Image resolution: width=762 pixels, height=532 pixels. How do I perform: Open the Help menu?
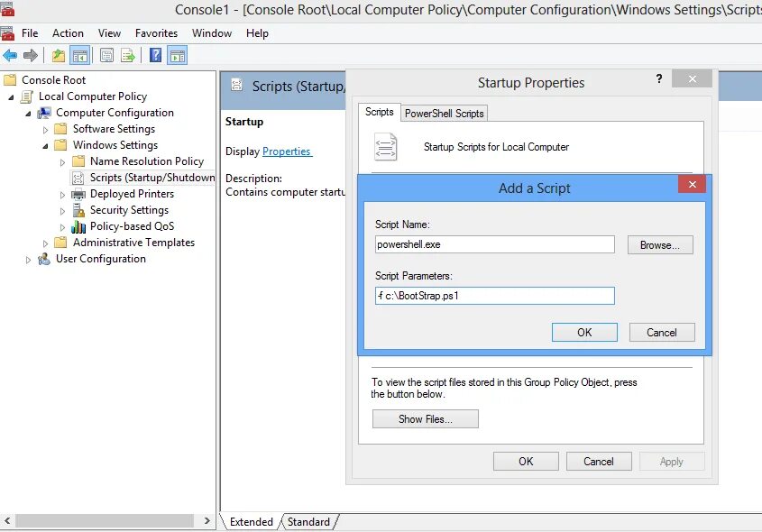point(257,33)
